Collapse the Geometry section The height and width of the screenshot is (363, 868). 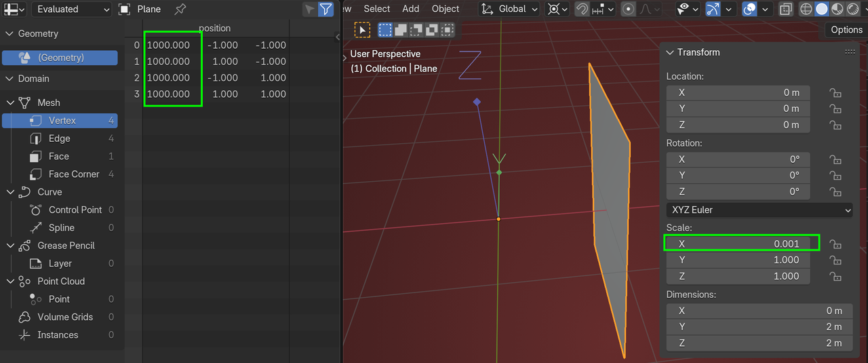10,34
